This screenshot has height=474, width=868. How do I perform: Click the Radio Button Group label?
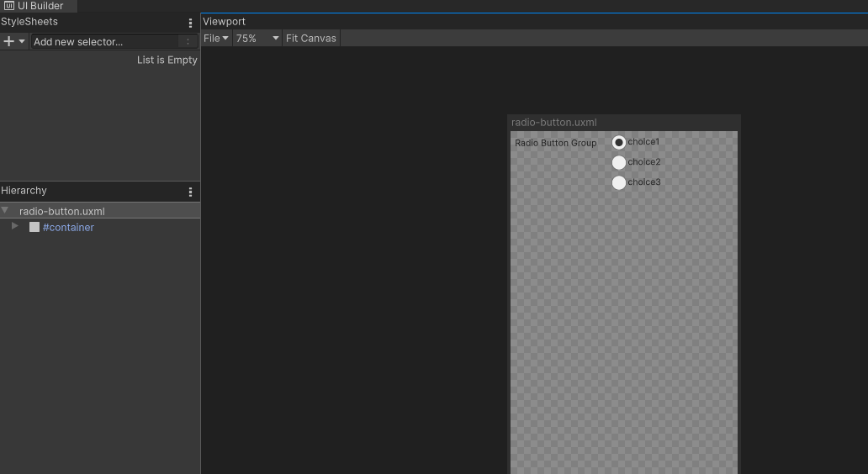[x=556, y=143]
